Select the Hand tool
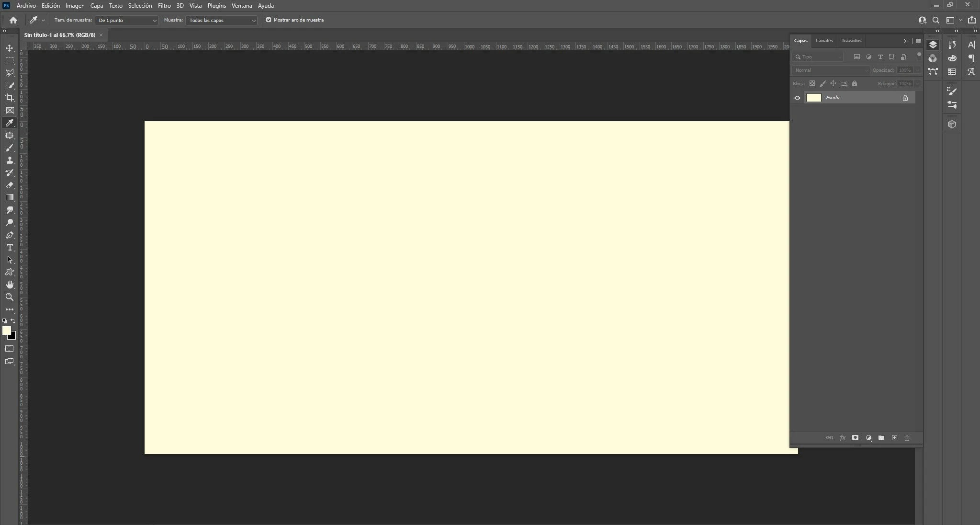This screenshot has width=980, height=525. (10, 285)
